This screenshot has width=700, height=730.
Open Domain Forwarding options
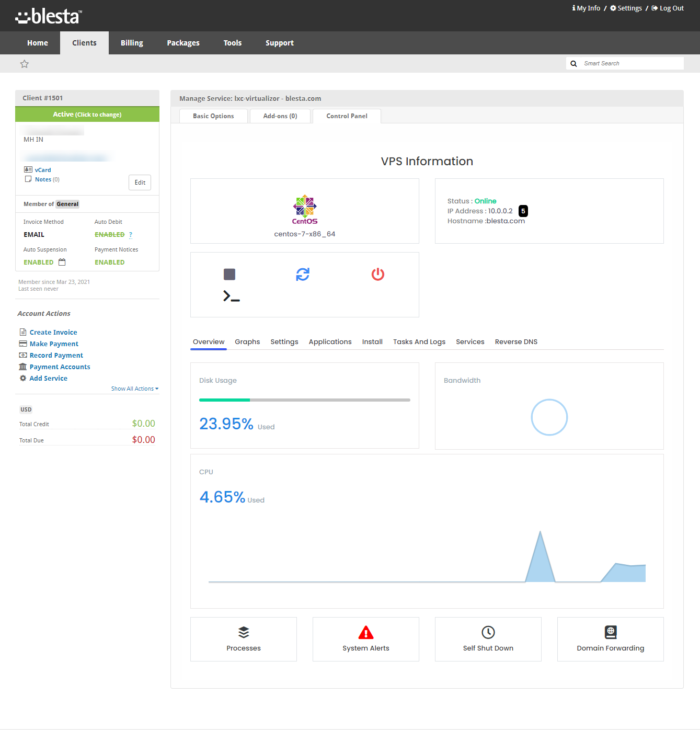click(610, 638)
